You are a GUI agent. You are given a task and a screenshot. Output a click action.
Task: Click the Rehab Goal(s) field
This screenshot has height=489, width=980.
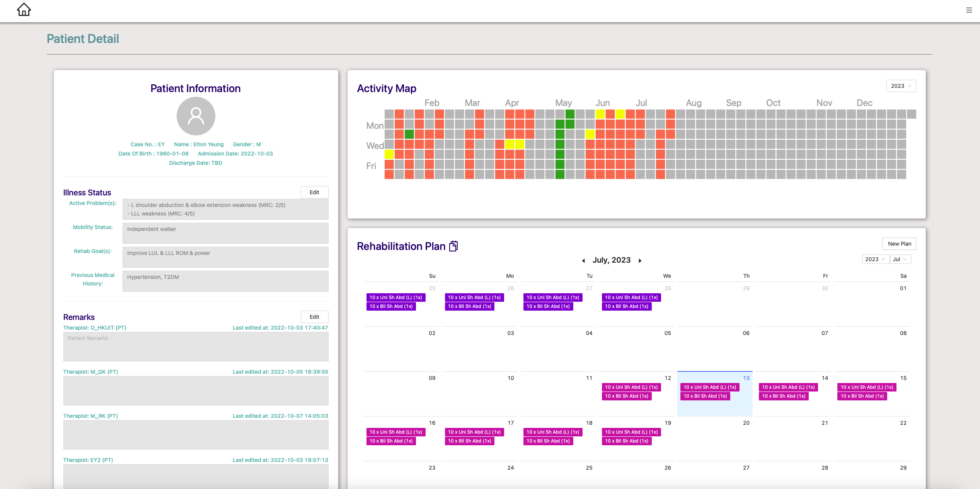pyautogui.click(x=225, y=257)
